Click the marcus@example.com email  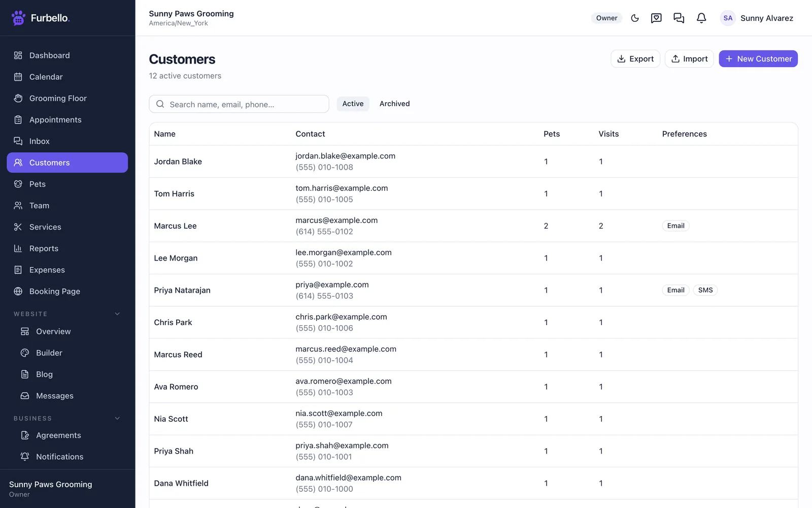pyautogui.click(x=336, y=220)
